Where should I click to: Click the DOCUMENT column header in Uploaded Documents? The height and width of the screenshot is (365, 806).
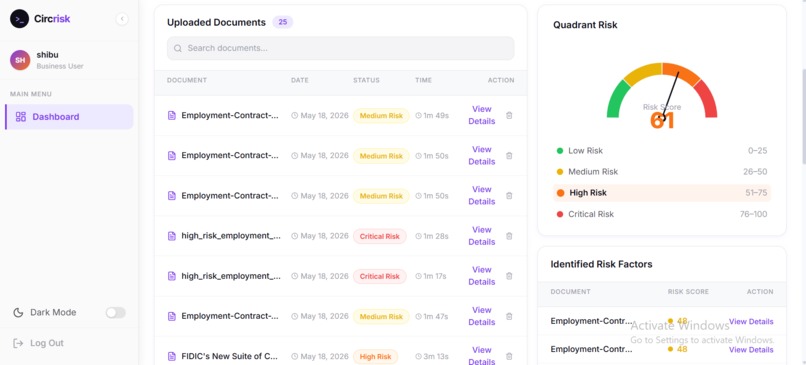[187, 80]
